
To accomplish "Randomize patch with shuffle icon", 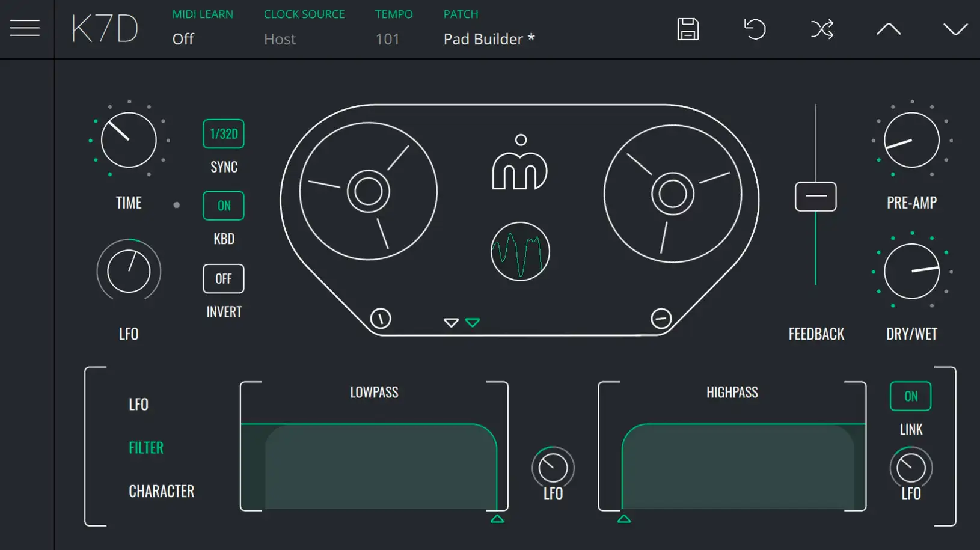I will click(822, 29).
